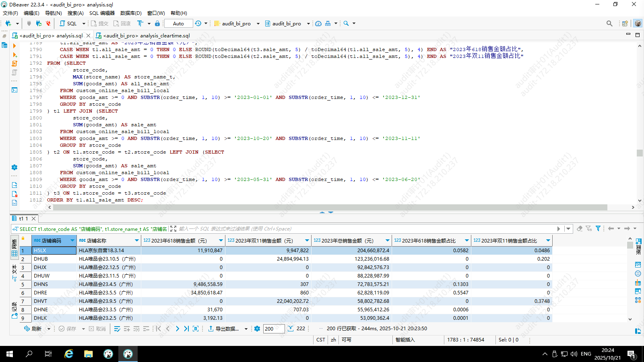Open the SQL 编辑器 menu
The width and height of the screenshot is (644, 362).
point(102,13)
